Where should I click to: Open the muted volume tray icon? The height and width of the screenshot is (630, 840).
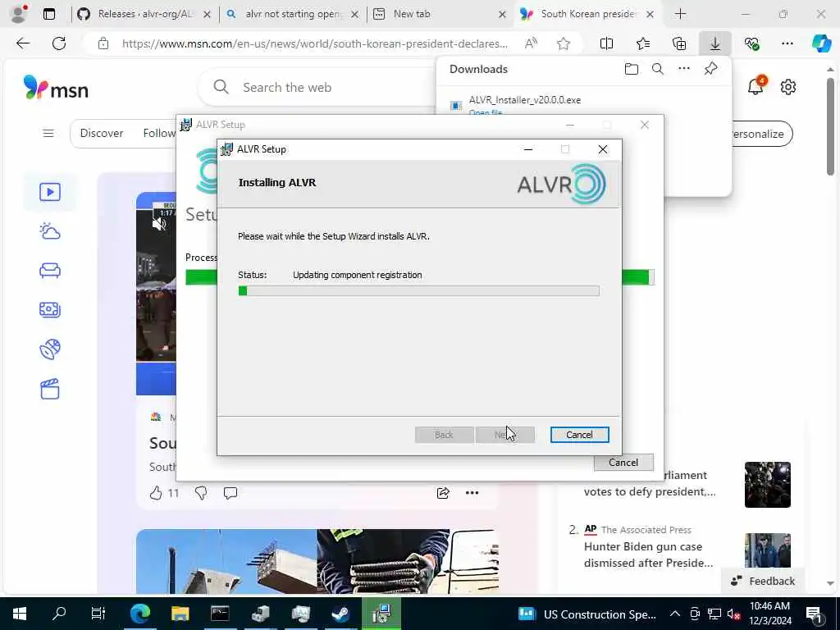[734, 614]
